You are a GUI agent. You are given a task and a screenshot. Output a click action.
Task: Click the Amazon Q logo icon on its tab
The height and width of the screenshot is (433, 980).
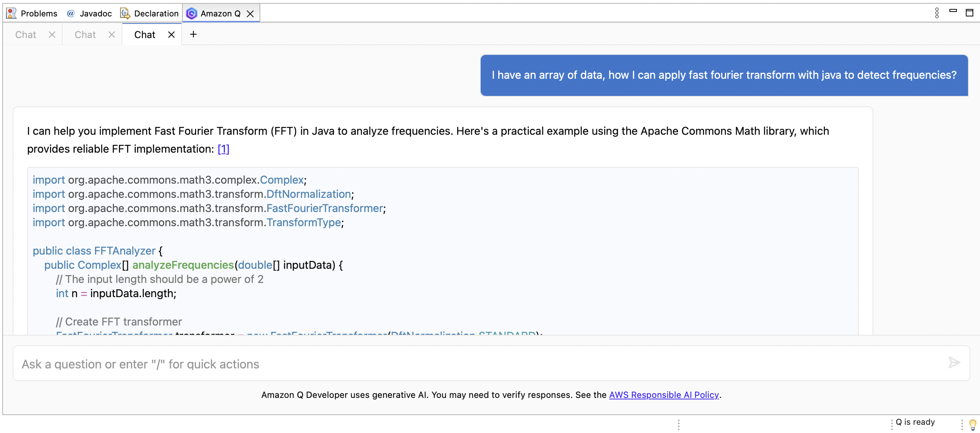(x=192, y=13)
